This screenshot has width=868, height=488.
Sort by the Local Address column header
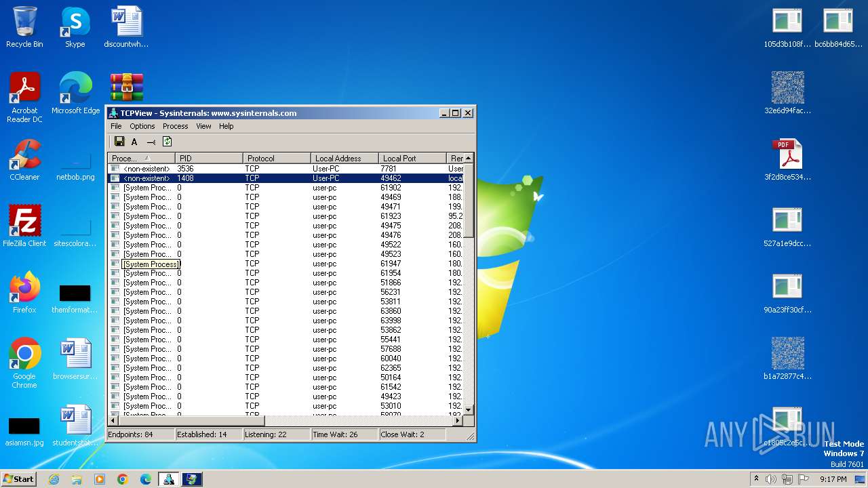[344, 158]
